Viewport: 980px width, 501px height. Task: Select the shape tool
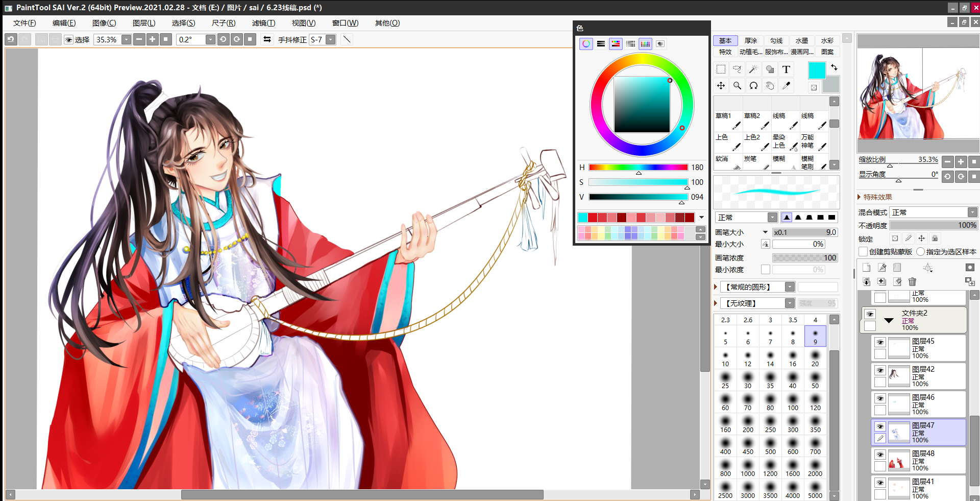tap(770, 69)
